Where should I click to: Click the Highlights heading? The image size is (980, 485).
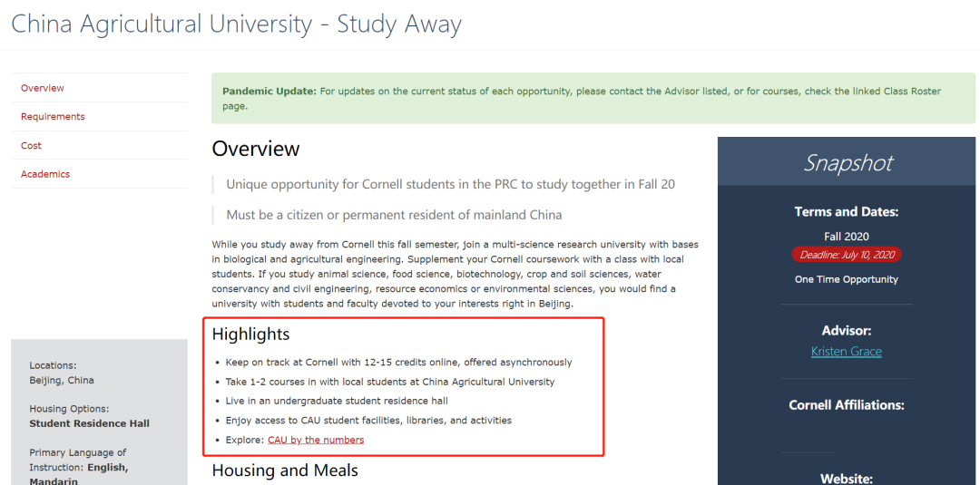point(250,335)
